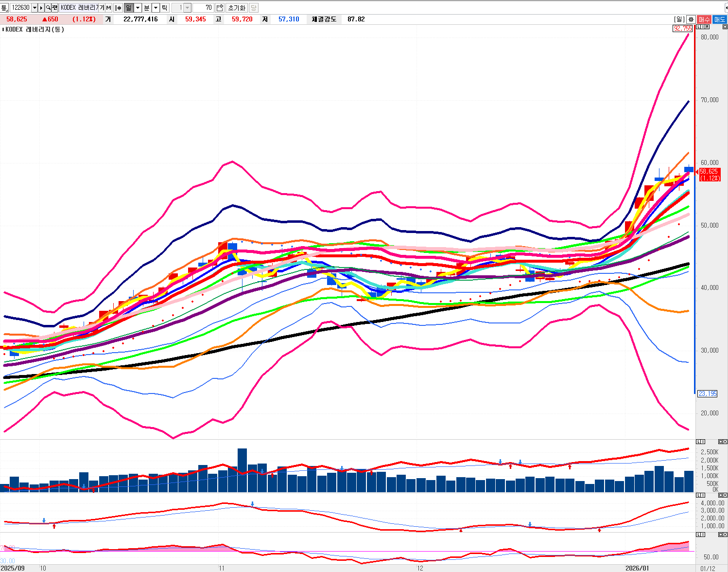728x572 pixels.
Task: Expand the minute period (분) dropdown arrow
Action: point(156,8)
